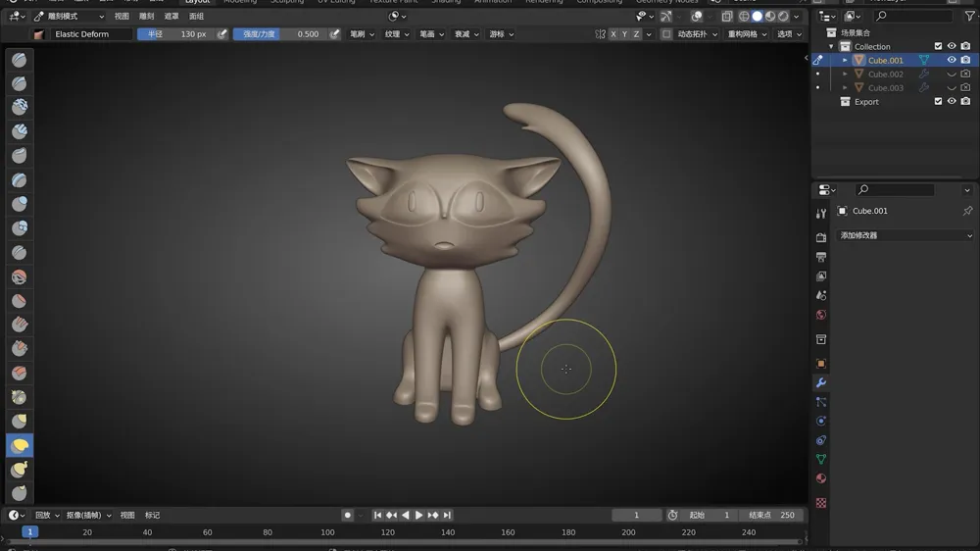Disable Cube.001 render camera toggle
980x551 pixels.
[x=965, y=60]
